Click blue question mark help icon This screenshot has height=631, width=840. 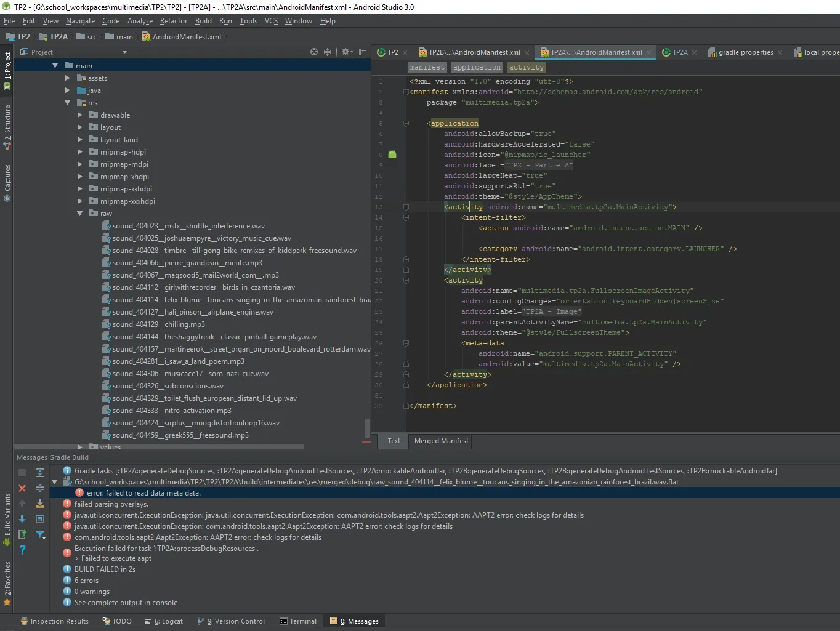[22, 550]
